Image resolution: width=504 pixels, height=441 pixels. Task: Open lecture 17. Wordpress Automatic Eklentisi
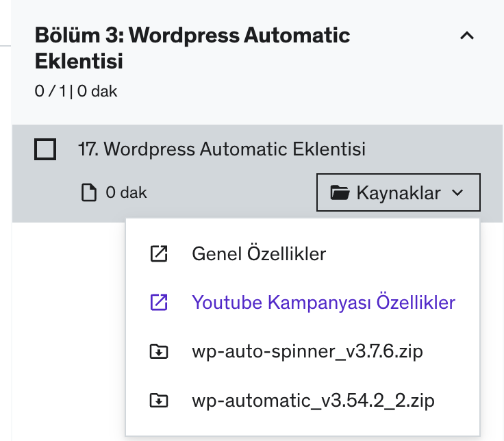click(222, 149)
